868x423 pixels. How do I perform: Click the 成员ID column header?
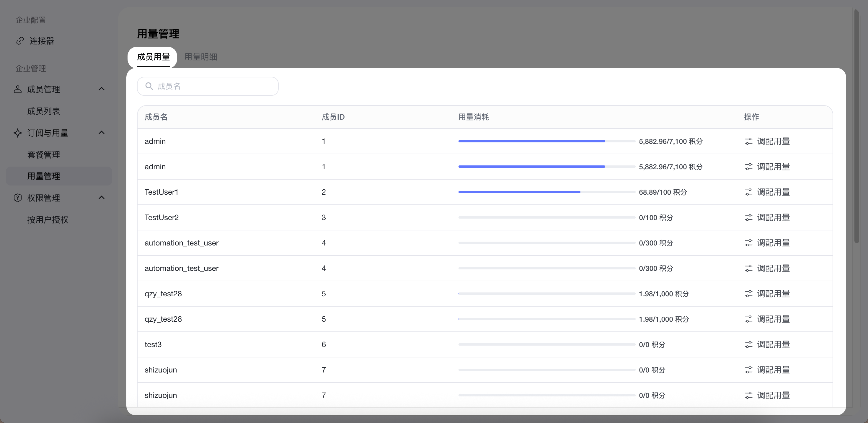click(333, 117)
